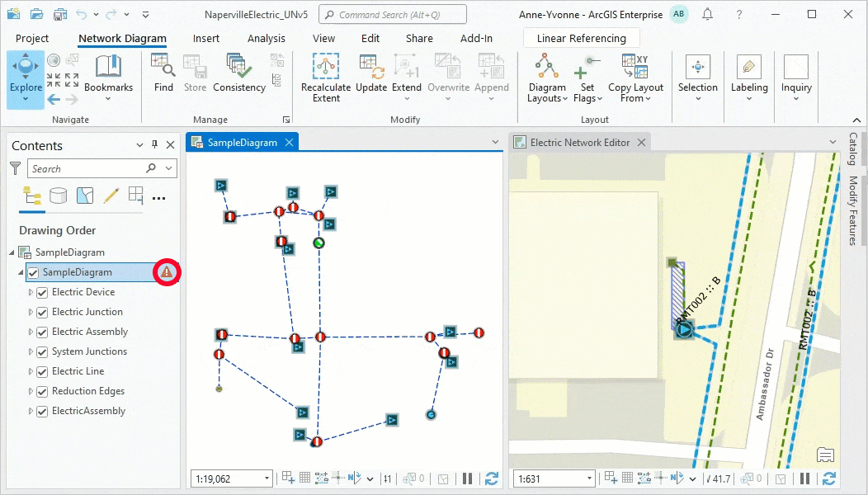Save the project from quick access toolbar
The height and width of the screenshot is (495, 868).
[59, 14]
